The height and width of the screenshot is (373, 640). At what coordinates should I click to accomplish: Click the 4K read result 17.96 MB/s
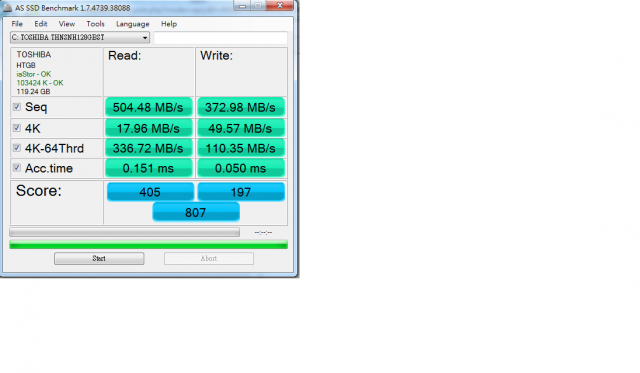pyautogui.click(x=148, y=128)
